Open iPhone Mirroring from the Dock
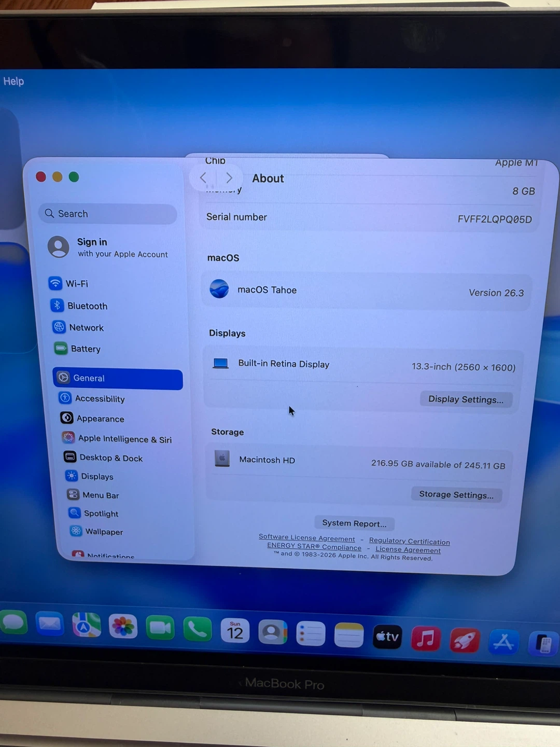 (x=543, y=644)
